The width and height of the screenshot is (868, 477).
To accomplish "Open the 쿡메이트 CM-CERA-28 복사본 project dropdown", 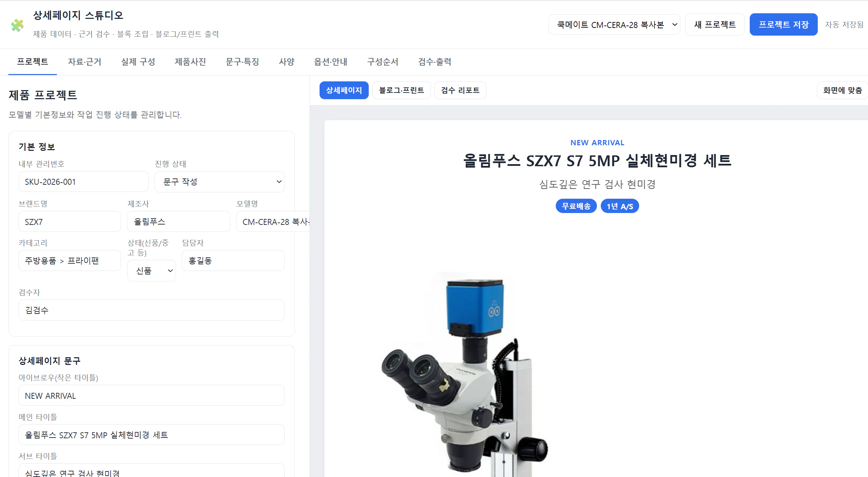I will [x=614, y=25].
